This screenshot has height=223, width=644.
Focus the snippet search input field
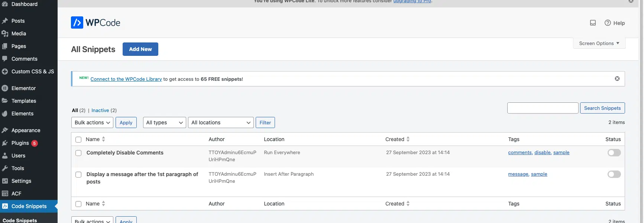pos(543,108)
